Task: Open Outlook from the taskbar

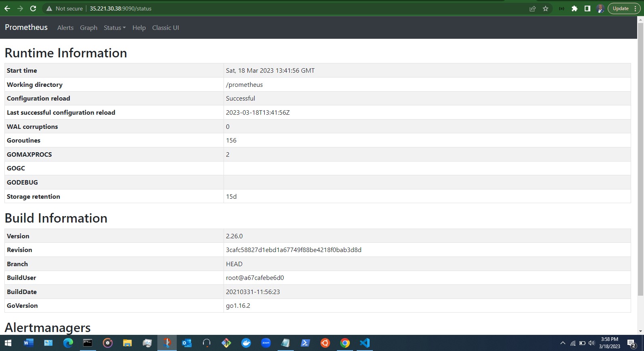Action: click(x=187, y=343)
